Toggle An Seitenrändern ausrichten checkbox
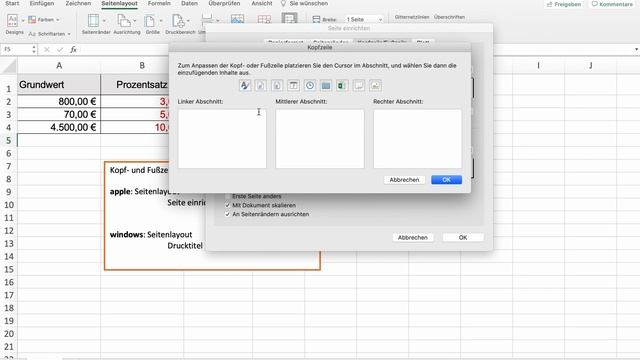The image size is (640, 360). (x=228, y=214)
